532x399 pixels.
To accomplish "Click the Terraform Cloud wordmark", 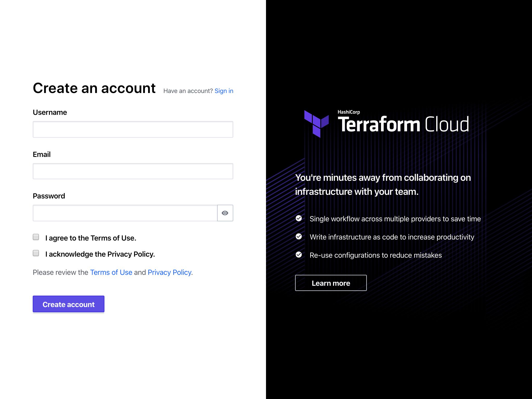I will (403, 125).
